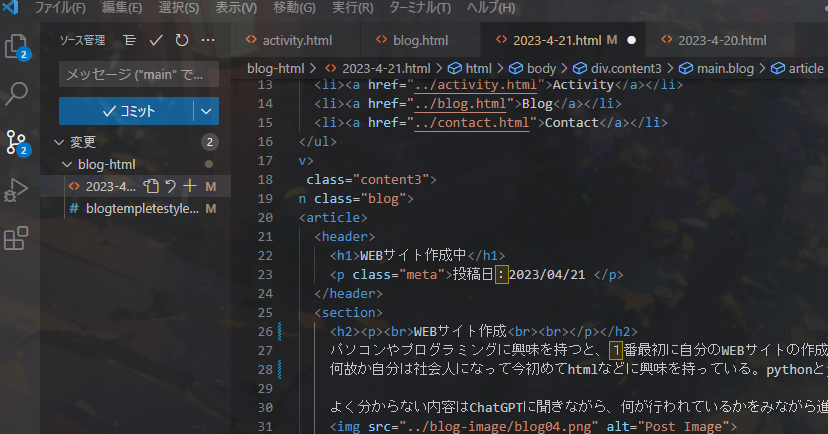828x434 pixels.
Task: Click the date 2023/04/21 on line 23
Action: (547, 275)
